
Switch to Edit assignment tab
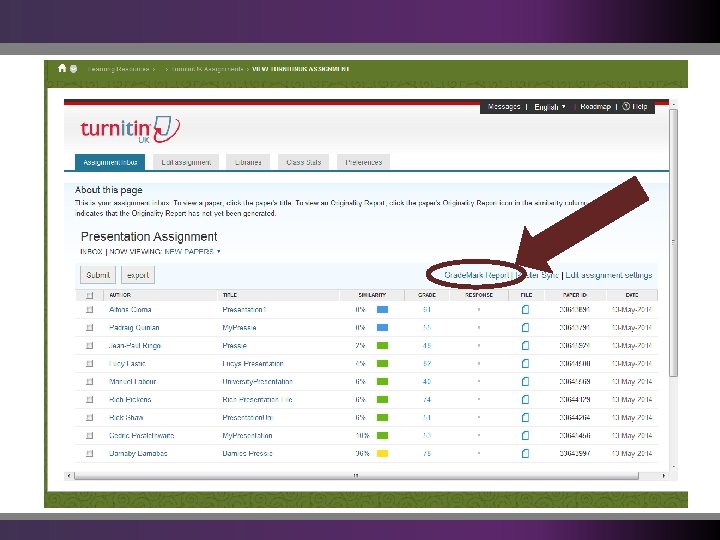click(x=186, y=162)
